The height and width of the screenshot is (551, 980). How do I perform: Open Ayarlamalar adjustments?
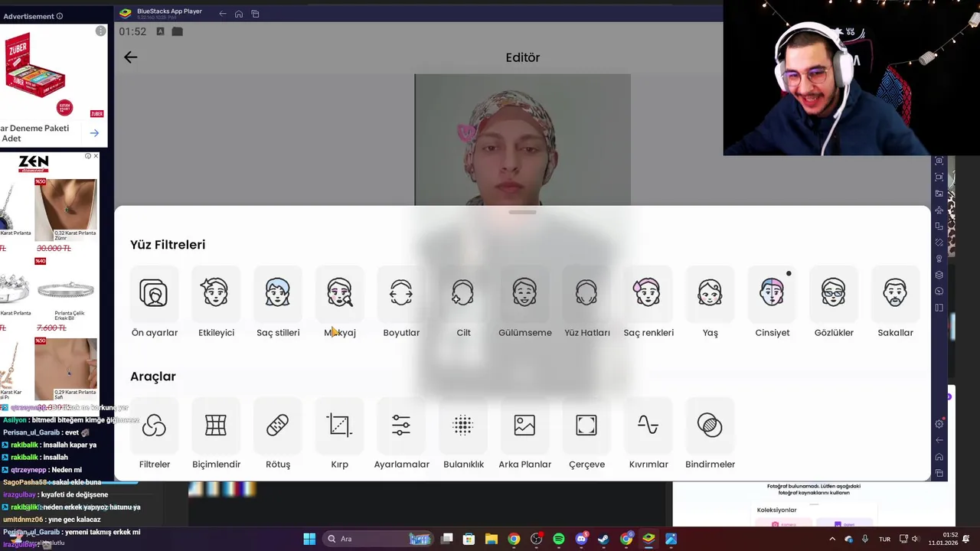pyautogui.click(x=401, y=433)
